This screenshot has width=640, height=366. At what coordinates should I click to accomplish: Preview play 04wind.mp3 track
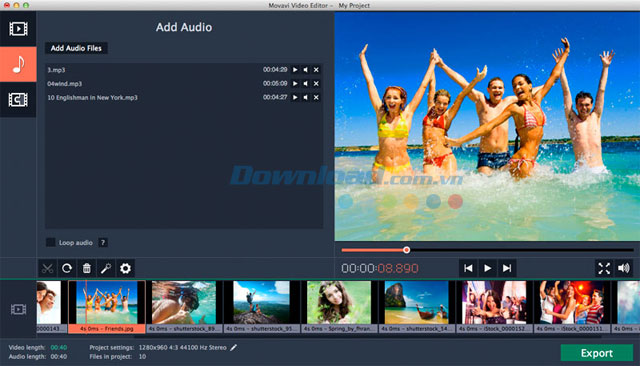click(295, 84)
